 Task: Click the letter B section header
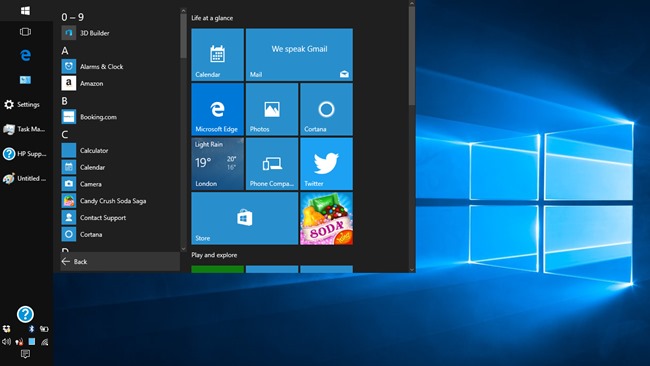coord(65,101)
